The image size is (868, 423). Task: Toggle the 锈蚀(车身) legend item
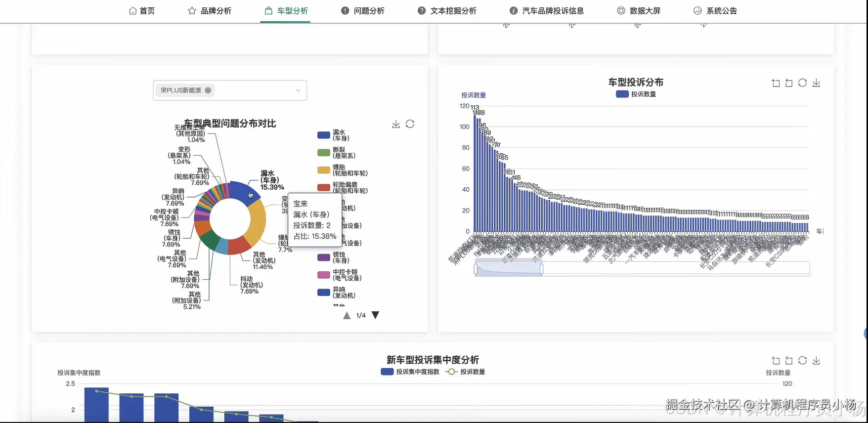[x=334, y=257]
